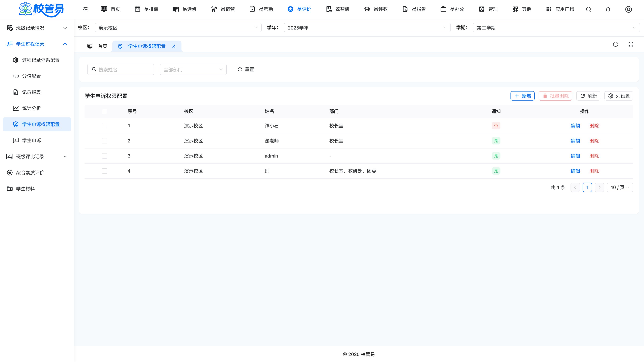Image resolution: width=644 pixels, height=362 pixels.
Task: Expand 班级评比记录 sidebar group
Action: click(37, 157)
